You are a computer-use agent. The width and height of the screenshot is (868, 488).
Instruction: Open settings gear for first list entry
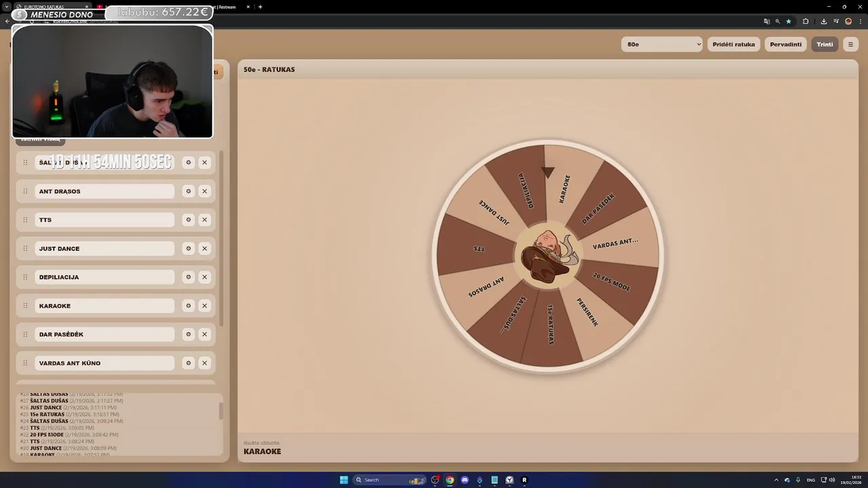pyautogui.click(x=189, y=163)
